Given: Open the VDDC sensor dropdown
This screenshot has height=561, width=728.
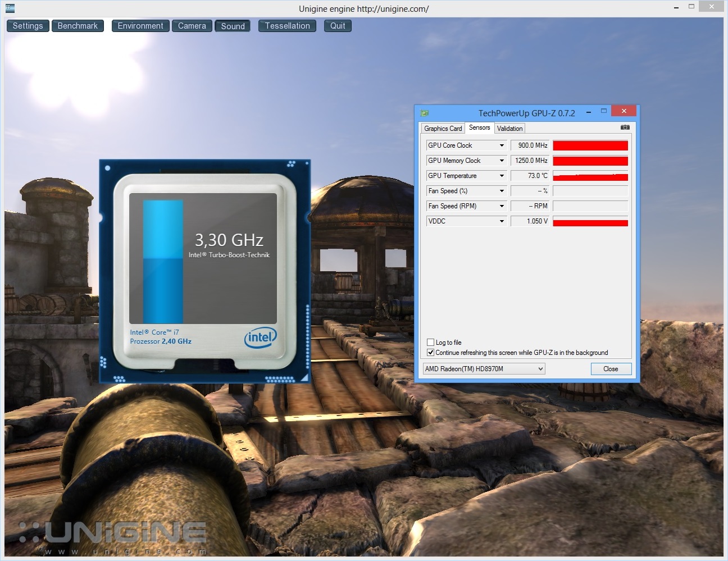Looking at the screenshot, I should (502, 221).
